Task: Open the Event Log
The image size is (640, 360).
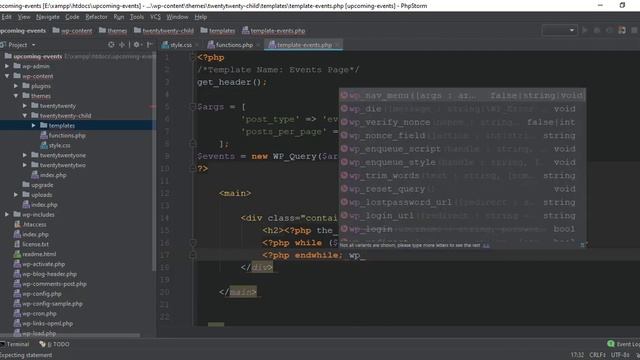Action: click(x=623, y=344)
